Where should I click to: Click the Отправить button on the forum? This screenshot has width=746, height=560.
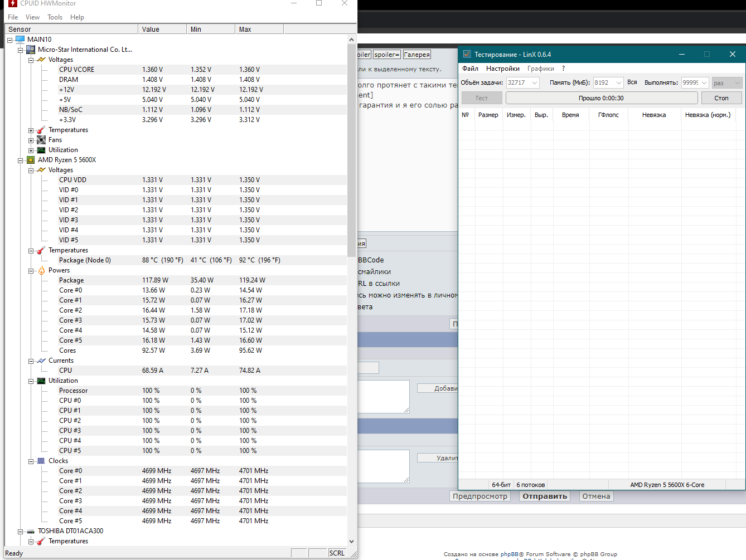[545, 496]
